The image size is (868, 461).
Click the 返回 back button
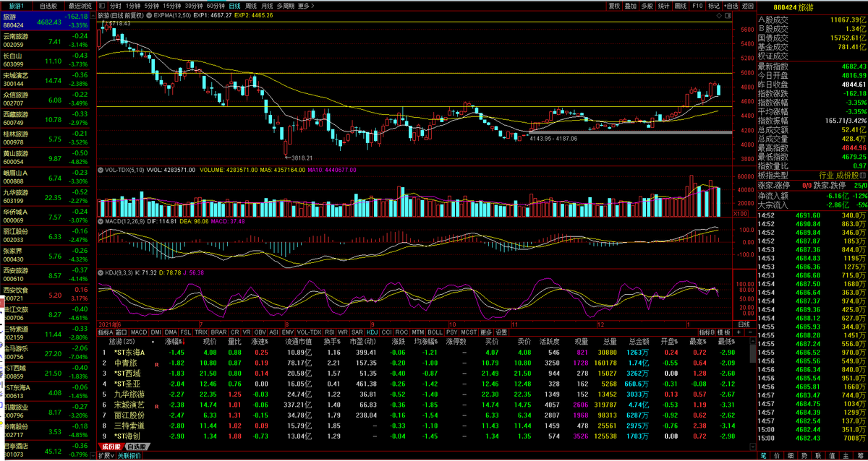748,6
